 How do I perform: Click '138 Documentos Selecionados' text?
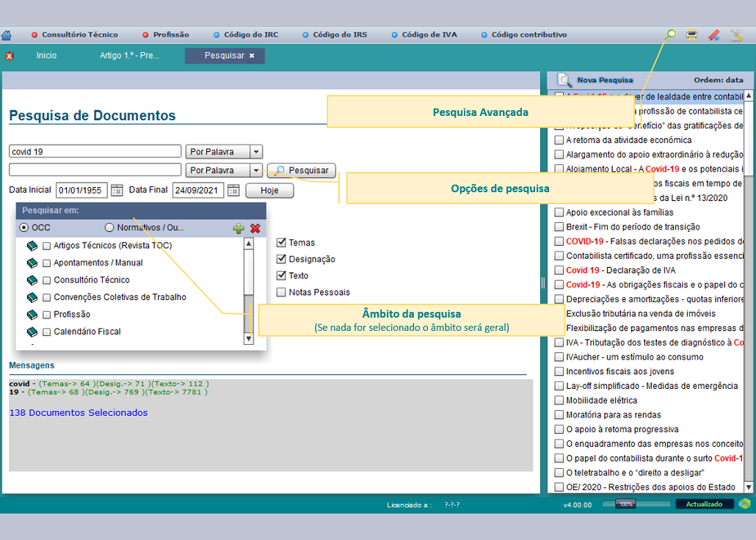point(79,413)
